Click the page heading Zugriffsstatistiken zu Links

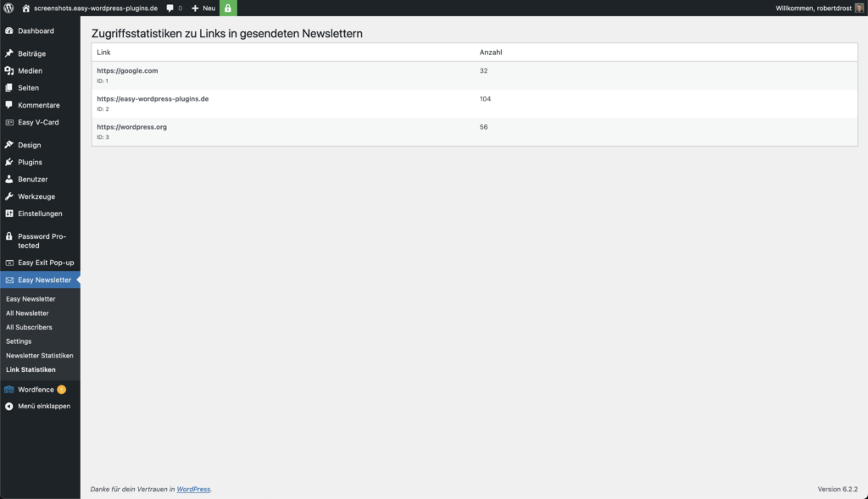[x=227, y=34]
